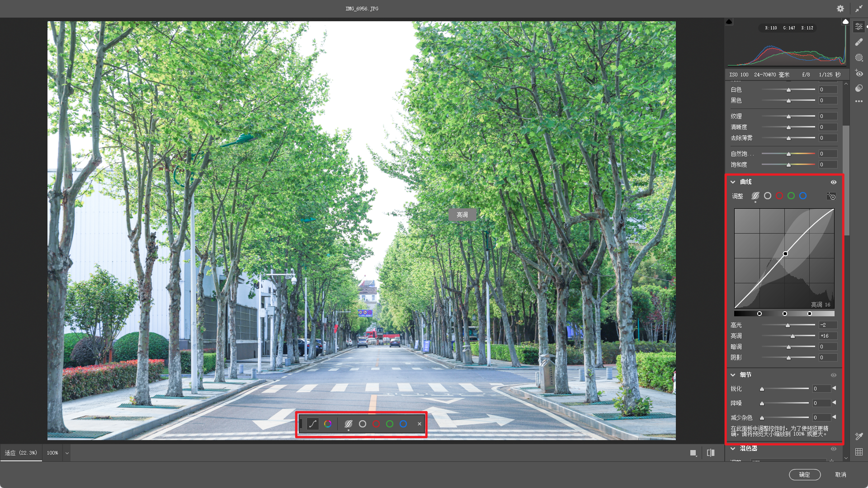Click the 取消 cancel button
This screenshot has width=868, height=488.
[x=840, y=474]
